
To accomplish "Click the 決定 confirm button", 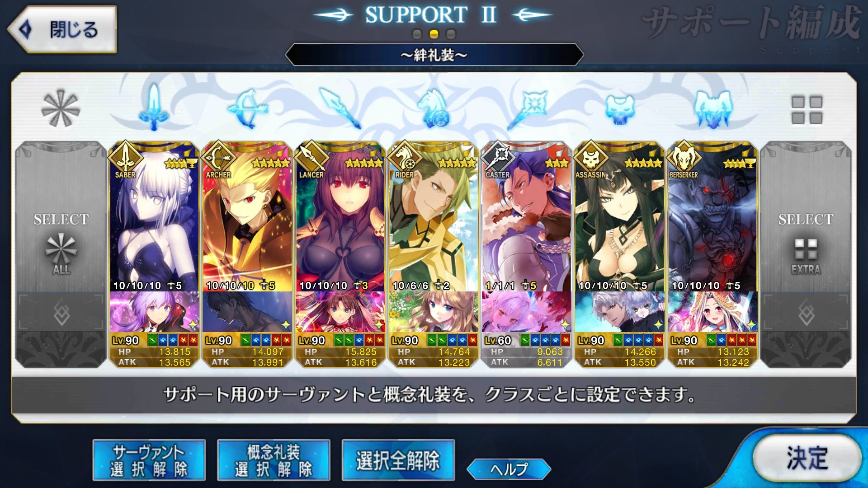I will 807,458.
